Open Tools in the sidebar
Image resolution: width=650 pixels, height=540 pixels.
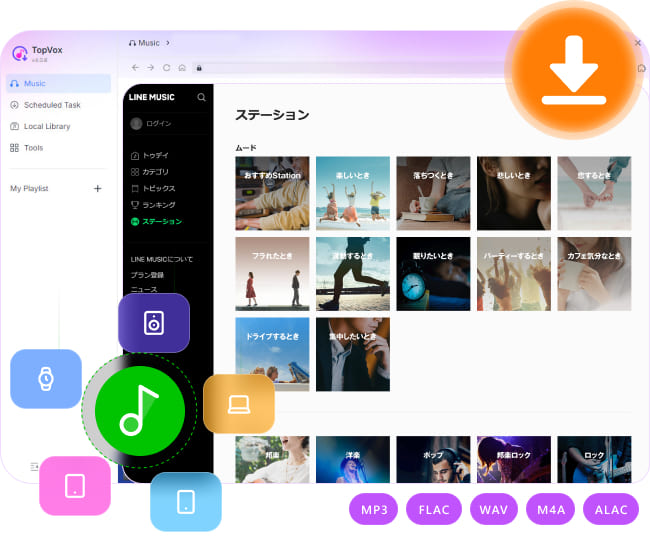(x=27, y=148)
